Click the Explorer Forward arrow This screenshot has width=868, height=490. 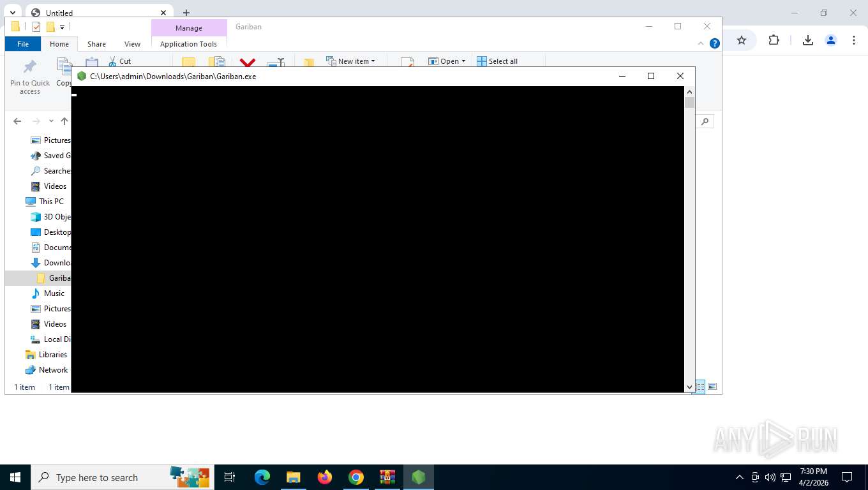coord(36,121)
